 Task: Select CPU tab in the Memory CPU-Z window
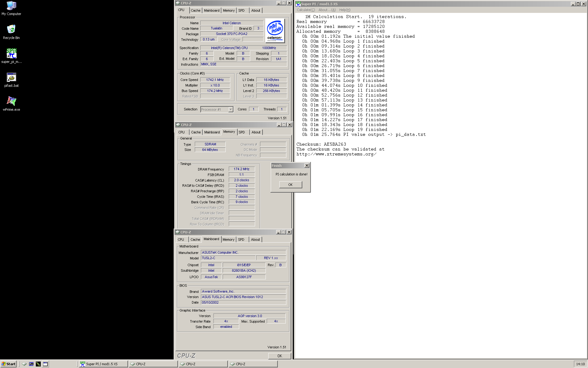182,132
